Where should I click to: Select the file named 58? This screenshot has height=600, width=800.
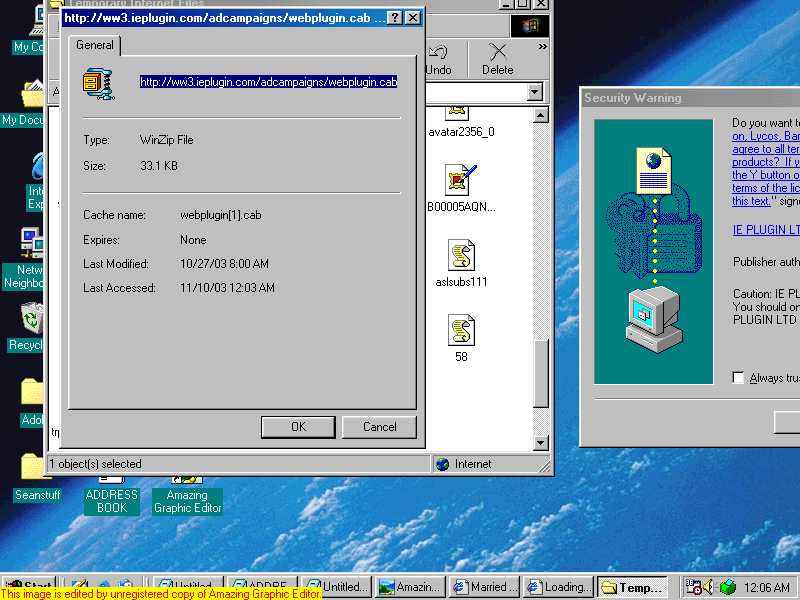461,330
